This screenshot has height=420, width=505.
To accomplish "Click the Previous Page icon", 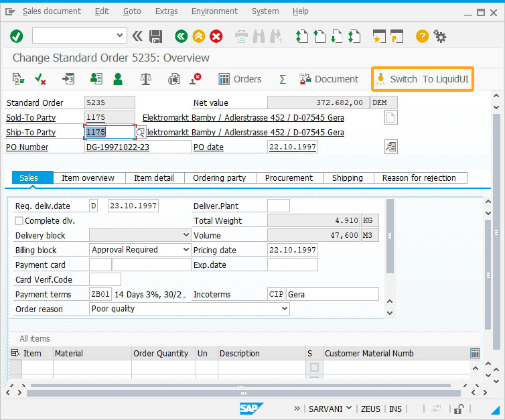I will tap(319, 36).
